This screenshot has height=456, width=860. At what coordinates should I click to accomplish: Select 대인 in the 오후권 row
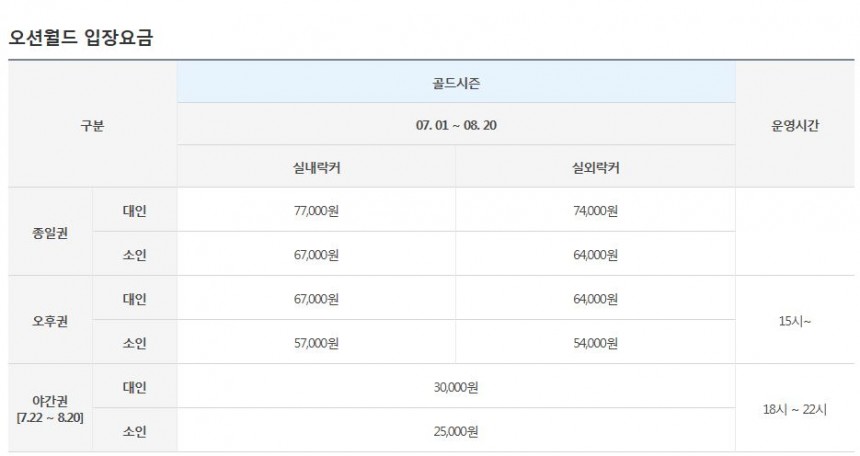click(134, 299)
